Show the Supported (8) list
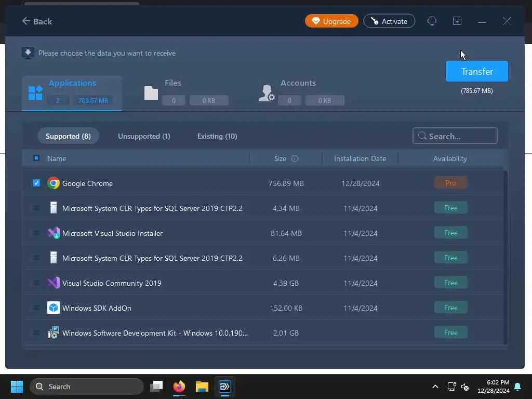Viewport: 532px width, 399px height. point(68,136)
